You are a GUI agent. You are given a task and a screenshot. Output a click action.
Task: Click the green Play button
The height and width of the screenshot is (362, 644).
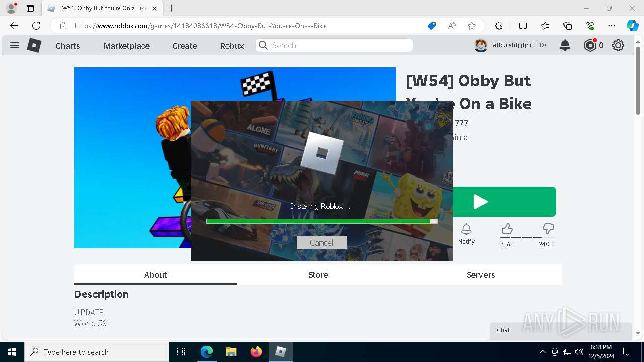(505, 202)
